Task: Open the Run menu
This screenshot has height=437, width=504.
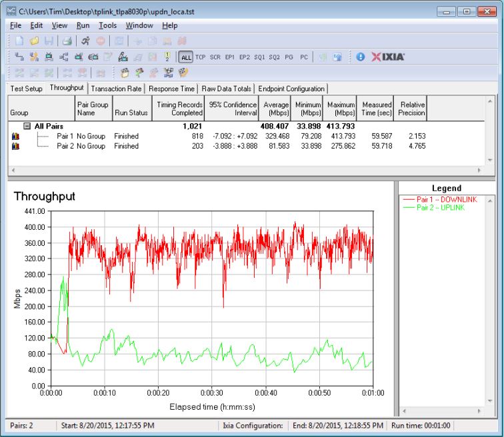Action: 83,25
